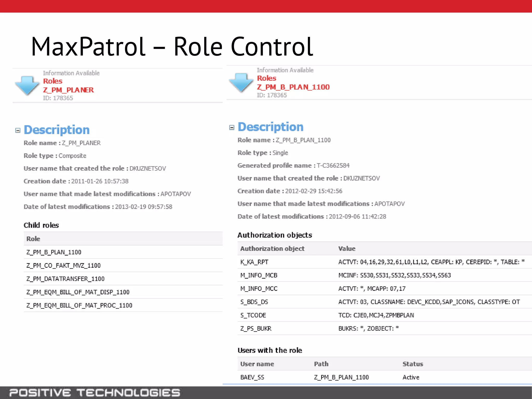The image size is (532, 399).
Task: Select authorization object S_TCODE
Action: (x=253, y=315)
